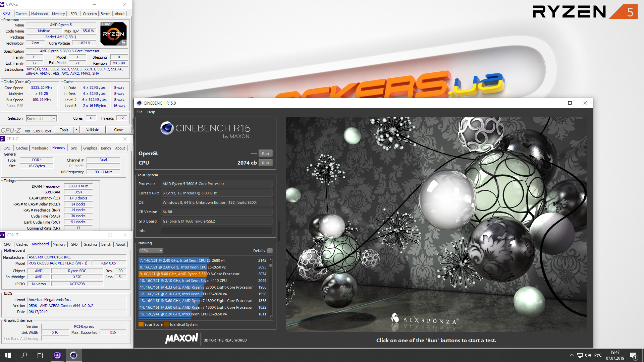Run the OpenGL benchmark
This screenshot has width=644, height=362.
coord(265,154)
